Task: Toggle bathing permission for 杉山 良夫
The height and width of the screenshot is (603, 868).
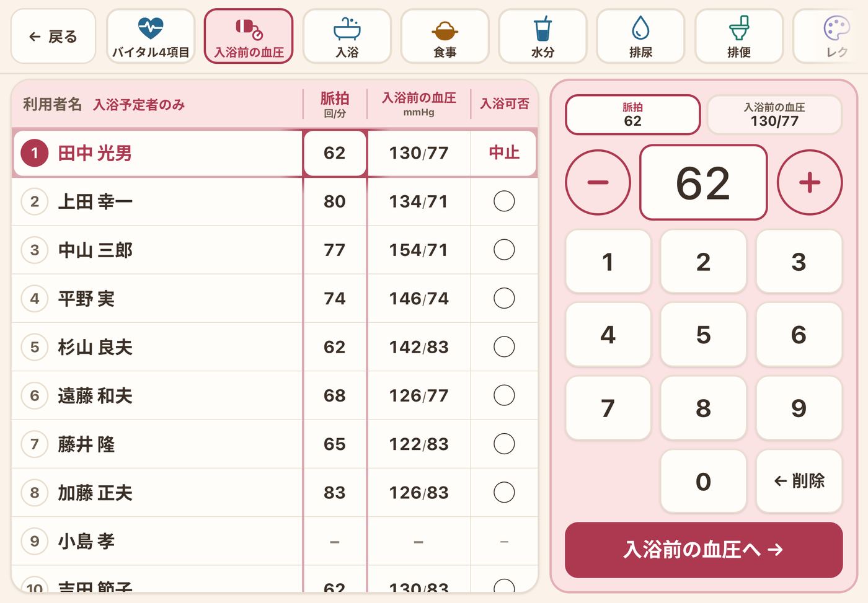Action: click(504, 347)
